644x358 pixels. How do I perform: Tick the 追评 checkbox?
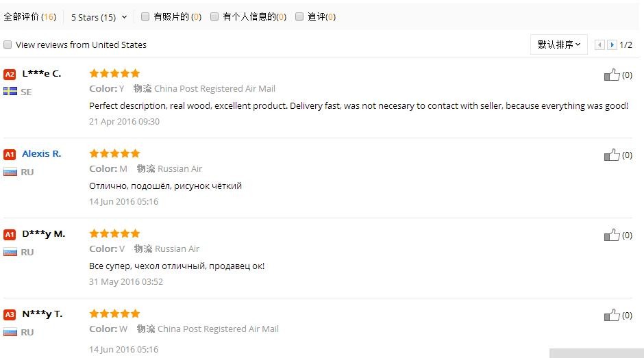coord(299,16)
